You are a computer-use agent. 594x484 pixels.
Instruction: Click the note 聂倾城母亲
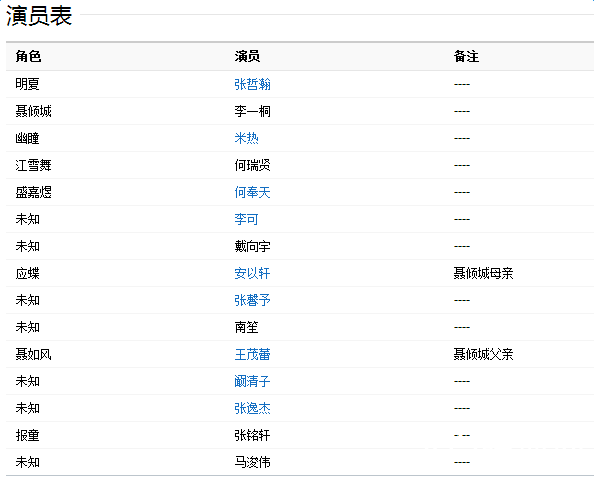click(x=483, y=273)
